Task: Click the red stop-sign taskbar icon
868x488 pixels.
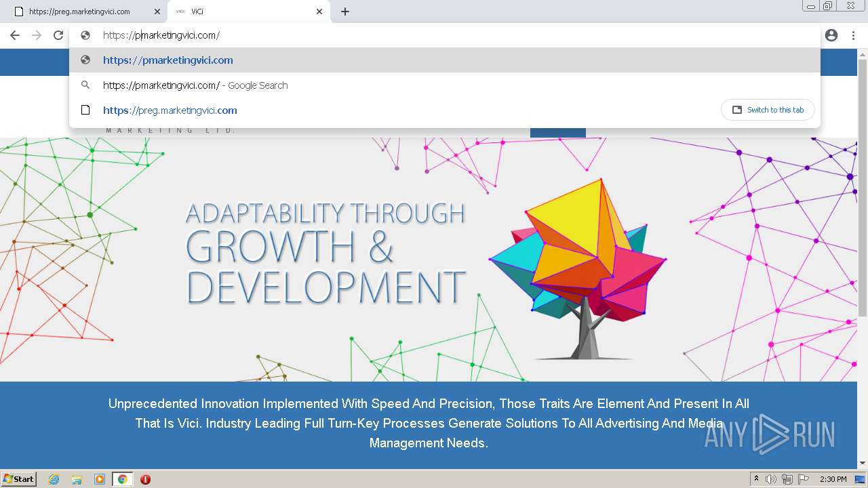Action: coord(145,479)
